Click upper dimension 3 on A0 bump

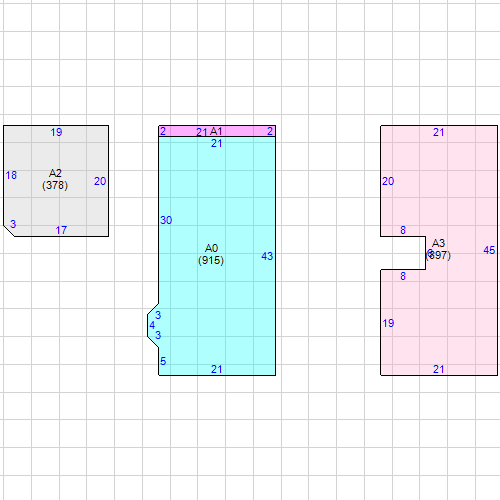[x=158, y=315]
